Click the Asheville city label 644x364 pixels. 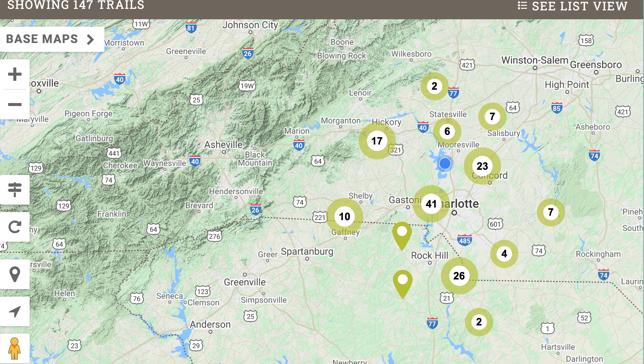click(223, 145)
